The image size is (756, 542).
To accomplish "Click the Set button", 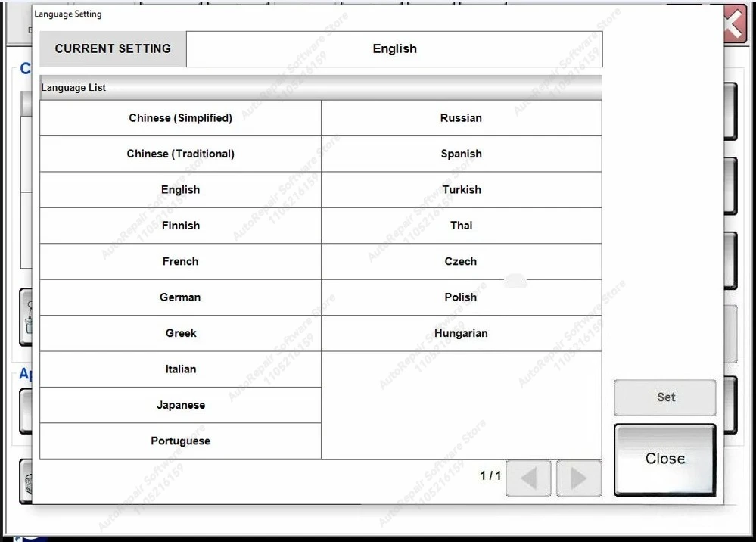I will (x=664, y=397).
